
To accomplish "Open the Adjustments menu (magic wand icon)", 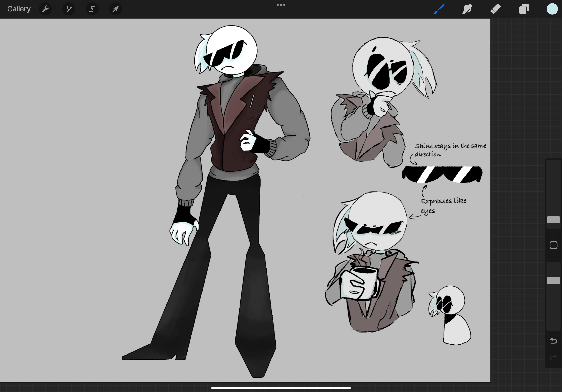I will coord(69,9).
